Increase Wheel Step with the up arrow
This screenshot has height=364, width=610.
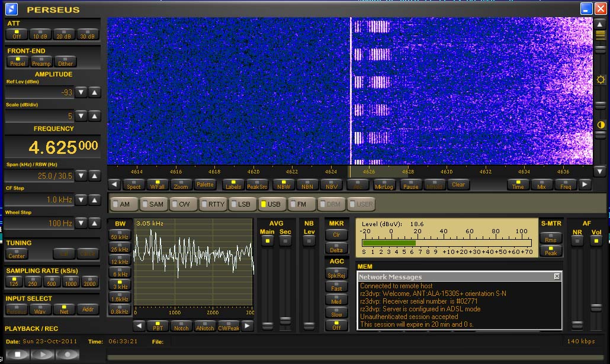[x=95, y=223]
